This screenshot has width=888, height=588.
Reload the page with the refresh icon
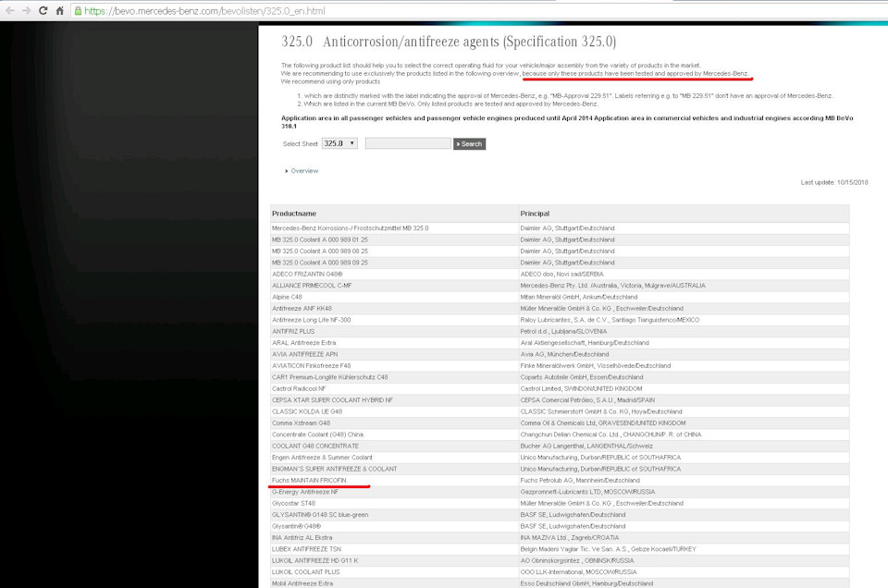(43, 11)
